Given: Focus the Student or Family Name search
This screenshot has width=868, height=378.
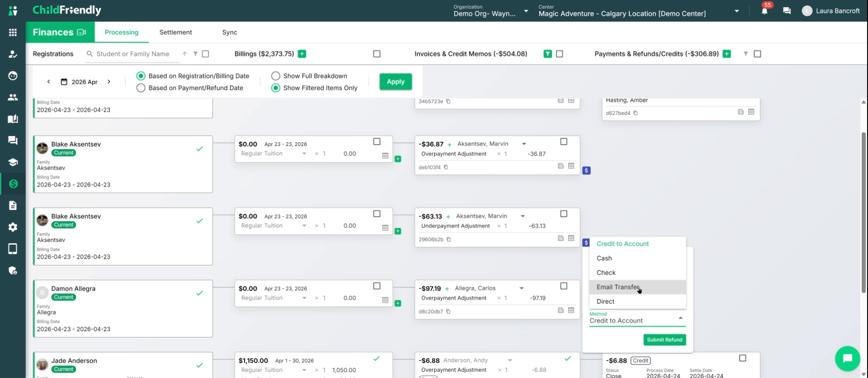Looking at the screenshot, I should [133, 54].
